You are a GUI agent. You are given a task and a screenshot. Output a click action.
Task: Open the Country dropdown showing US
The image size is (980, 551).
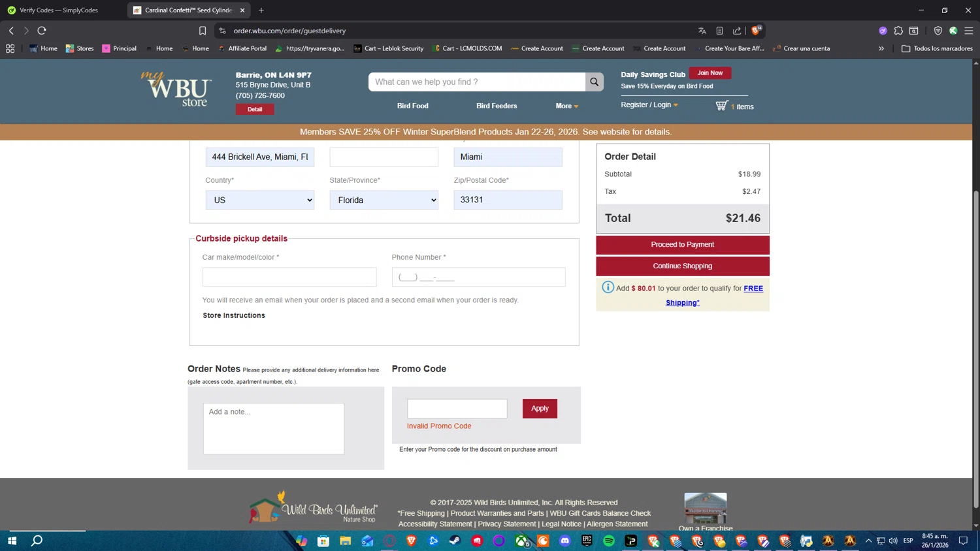tap(260, 200)
